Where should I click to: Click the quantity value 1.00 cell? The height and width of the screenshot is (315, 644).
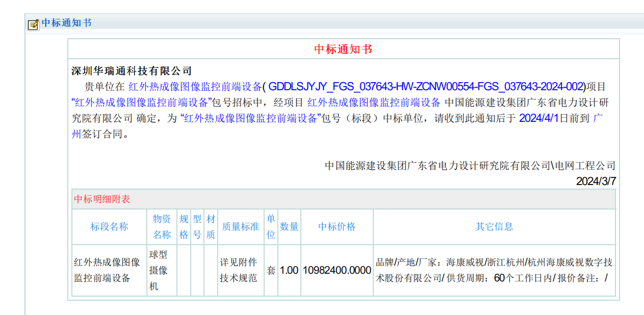pyautogui.click(x=289, y=270)
